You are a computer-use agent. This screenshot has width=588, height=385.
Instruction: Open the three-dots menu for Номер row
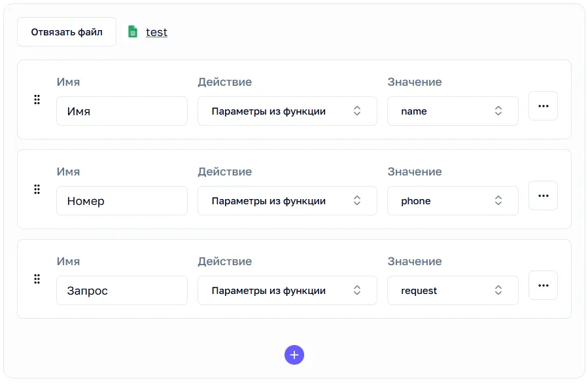coord(543,196)
